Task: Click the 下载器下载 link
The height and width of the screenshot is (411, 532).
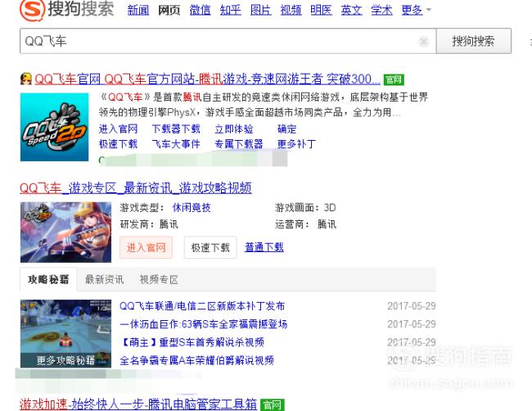Action: (x=176, y=129)
